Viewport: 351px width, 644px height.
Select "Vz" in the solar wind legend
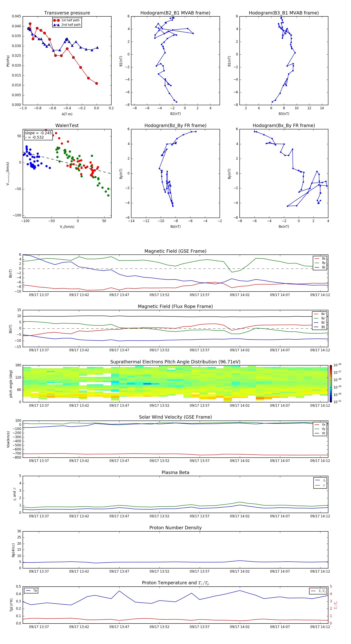[320, 433]
